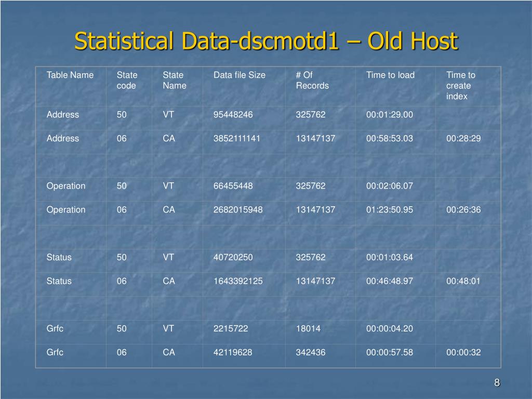
Task: Select record count 342436
Action: (x=311, y=352)
